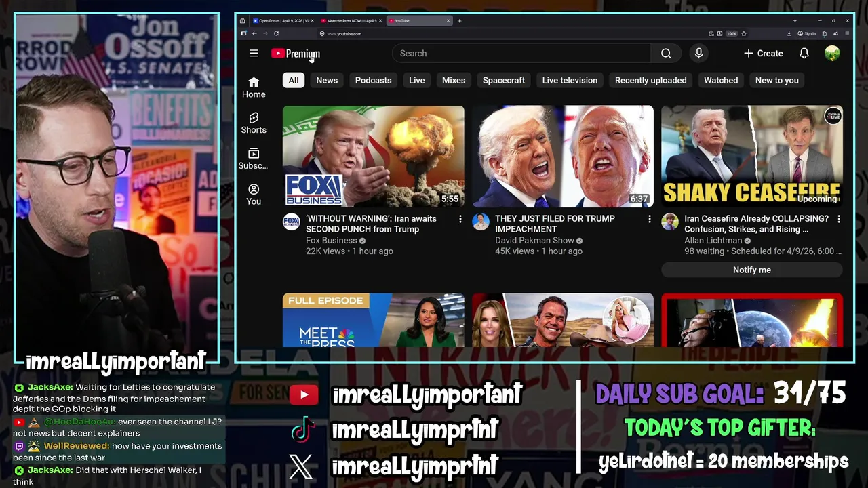
Task: Open the notifications bell
Action: [x=804, y=54]
